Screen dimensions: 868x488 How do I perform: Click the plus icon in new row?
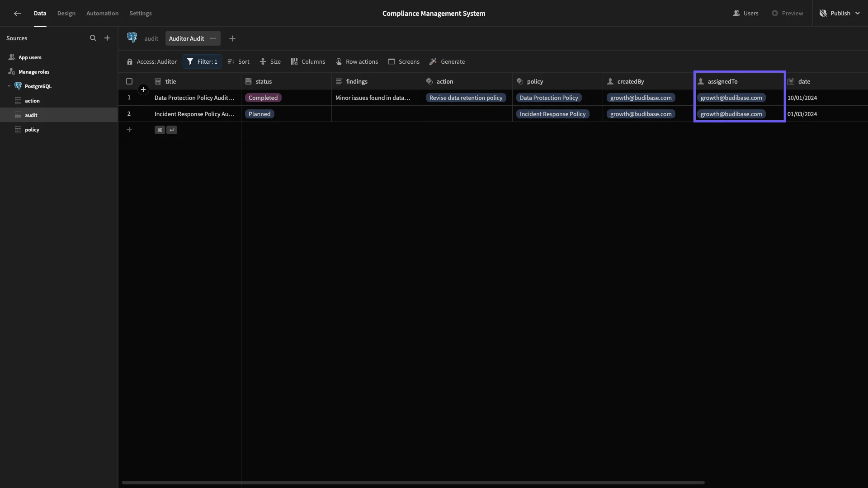click(x=129, y=130)
